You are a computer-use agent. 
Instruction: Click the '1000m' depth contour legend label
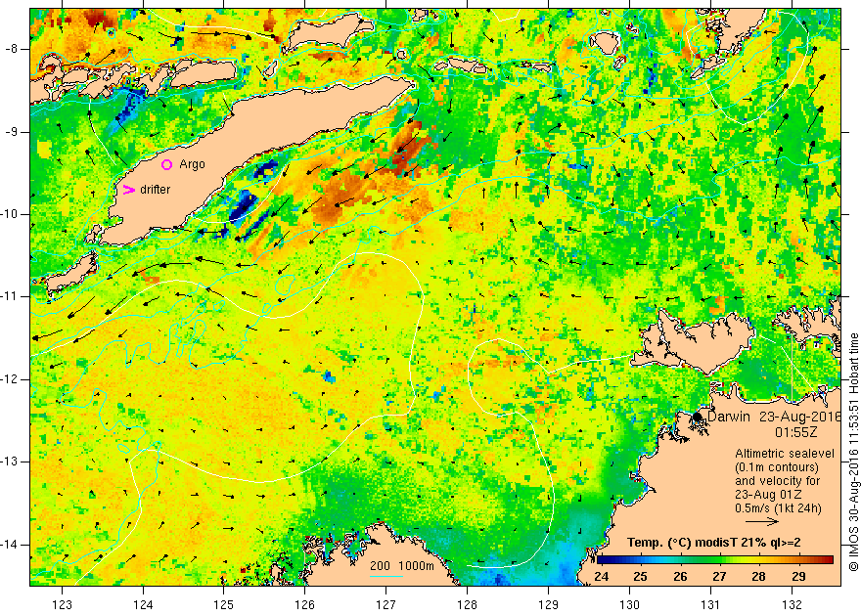click(x=416, y=566)
